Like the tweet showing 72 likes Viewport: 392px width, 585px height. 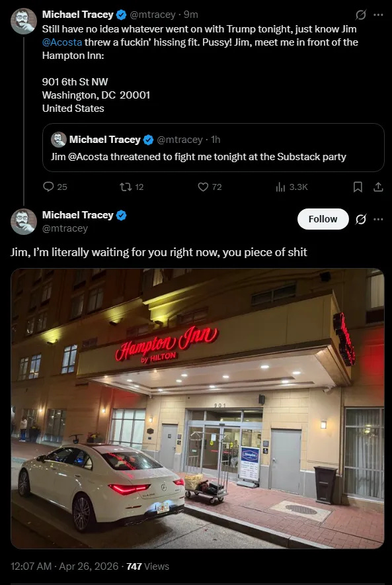point(203,187)
